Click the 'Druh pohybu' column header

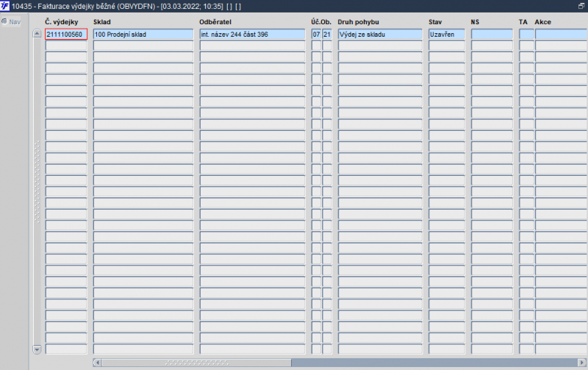358,22
